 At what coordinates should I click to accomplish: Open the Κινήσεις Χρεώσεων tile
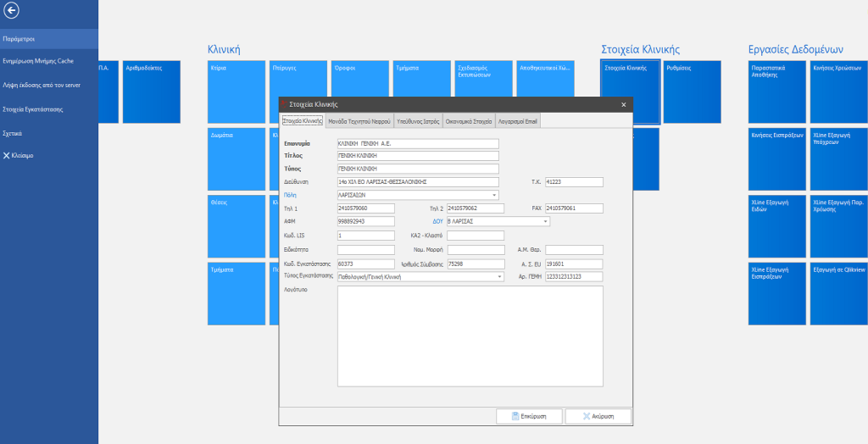(838, 92)
